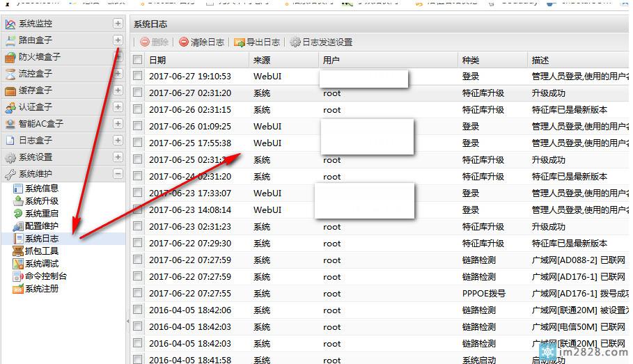The width and height of the screenshot is (633, 364).
Task: Click the 日志发送设置 gear icon
Action: coord(295,42)
